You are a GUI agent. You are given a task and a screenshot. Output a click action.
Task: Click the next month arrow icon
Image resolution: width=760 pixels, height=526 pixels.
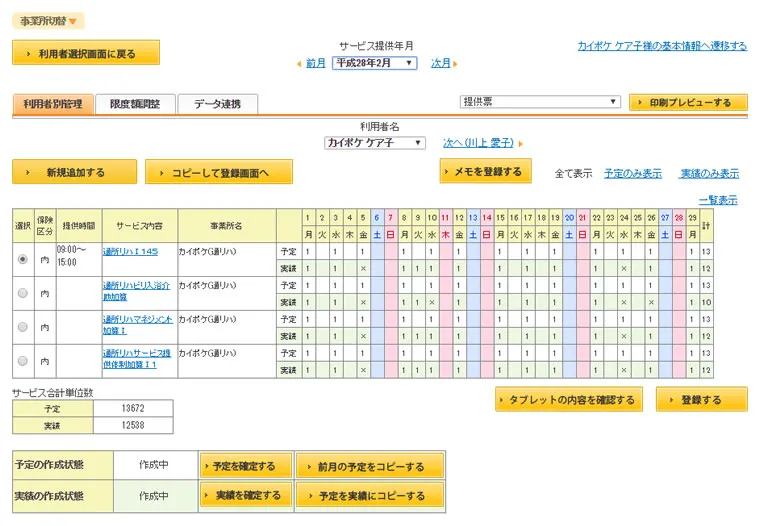coord(455,64)
